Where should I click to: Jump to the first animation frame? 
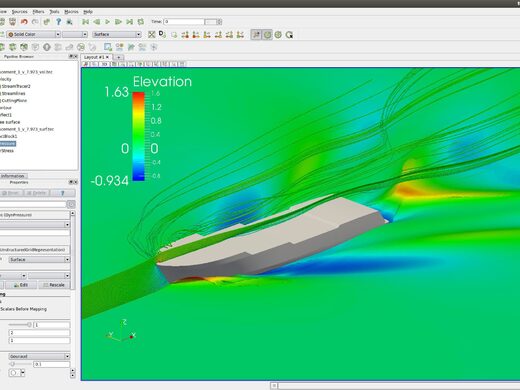tap(85, 22)
